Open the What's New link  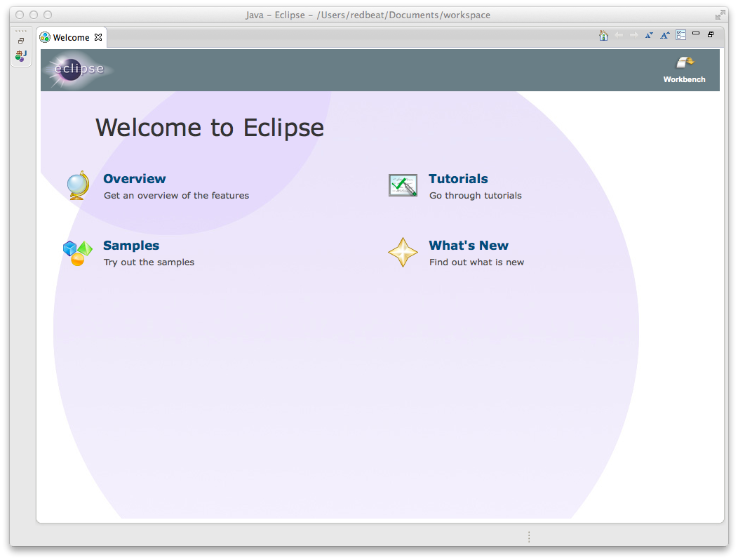[469, 246]
